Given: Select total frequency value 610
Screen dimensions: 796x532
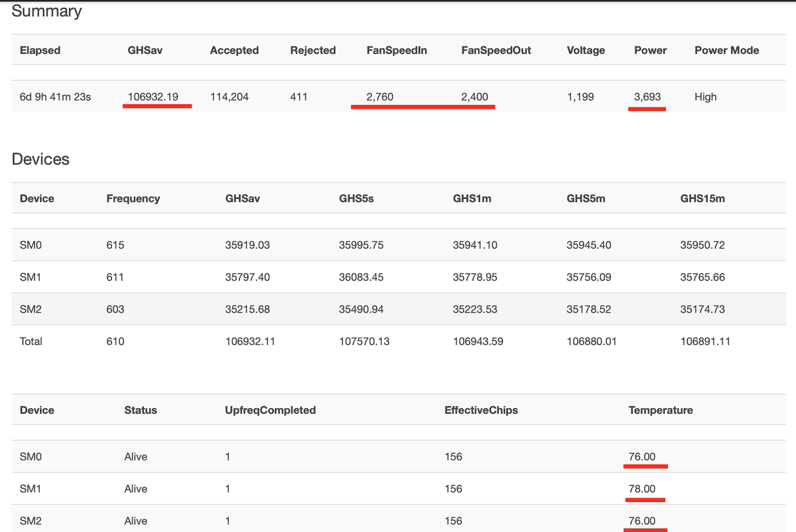Looking at the screenshot, I should [115, 342].
